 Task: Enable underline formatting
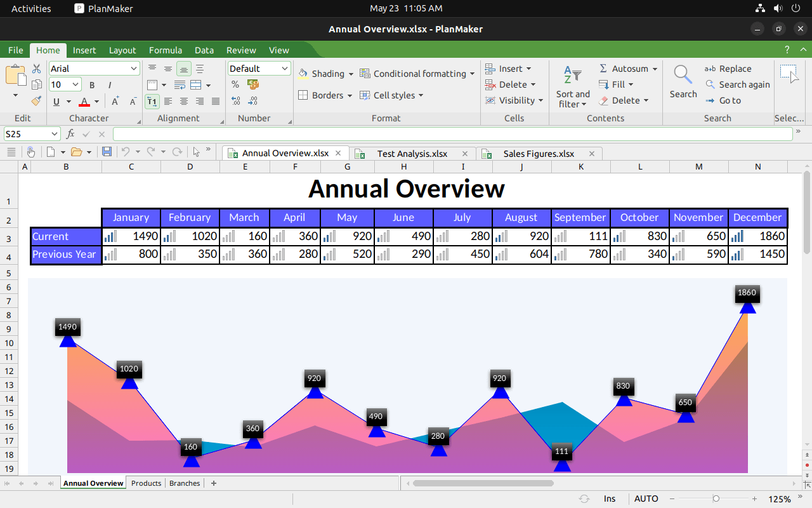(56, 100)
